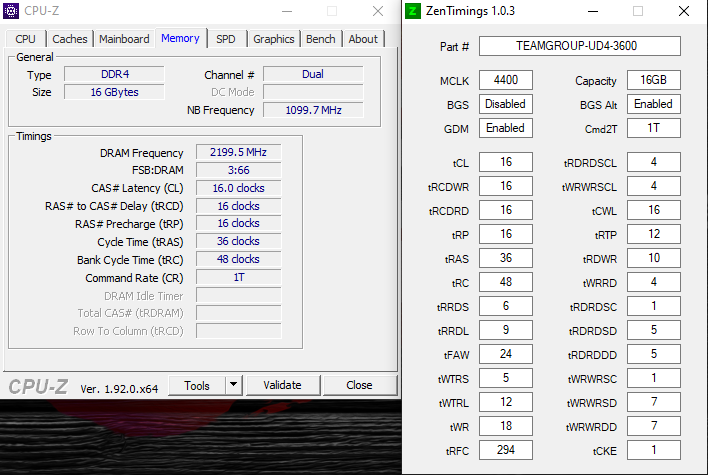Switch to the Graphics tab

click(x=274, y=39)
